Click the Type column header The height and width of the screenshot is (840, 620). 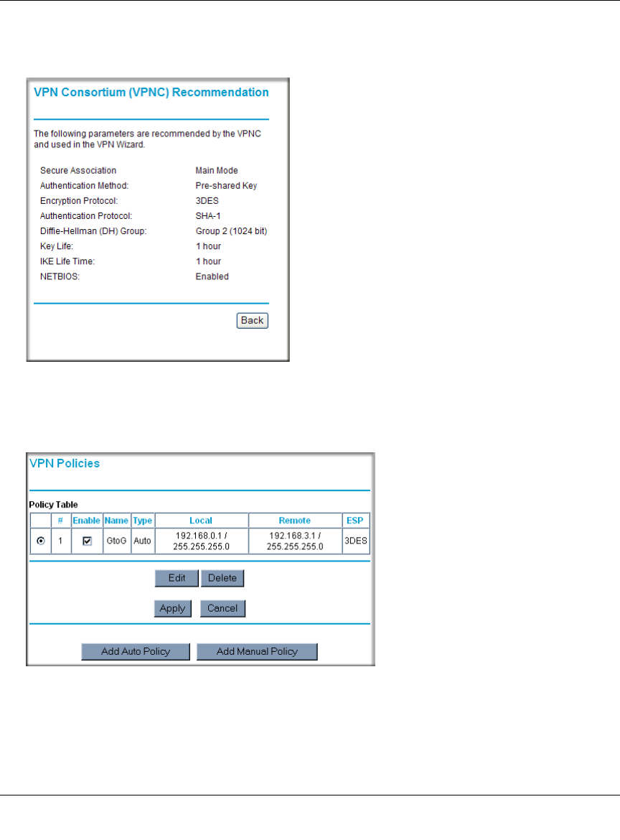coord(142,521)
